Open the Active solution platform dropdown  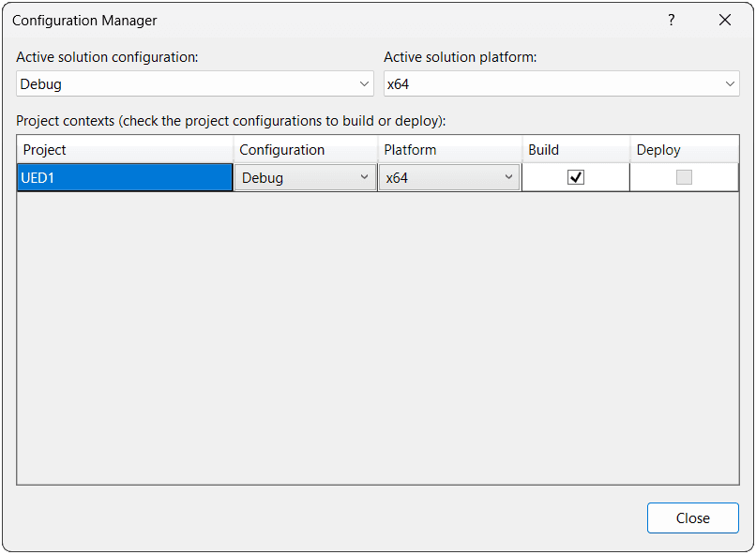point(731,82)
